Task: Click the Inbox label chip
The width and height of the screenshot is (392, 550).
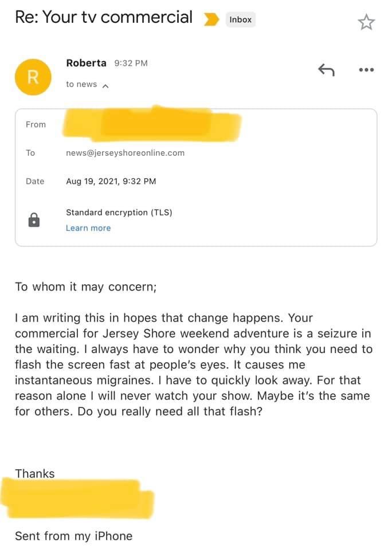Action: (240, 19)
